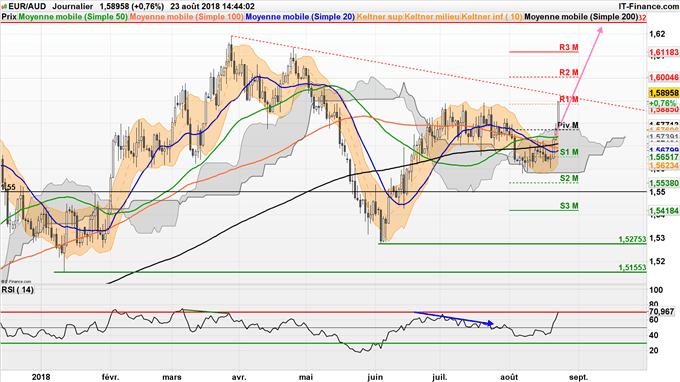Click the R2 M resistance label
680x382 pixels.
click(x=569, y=72)
